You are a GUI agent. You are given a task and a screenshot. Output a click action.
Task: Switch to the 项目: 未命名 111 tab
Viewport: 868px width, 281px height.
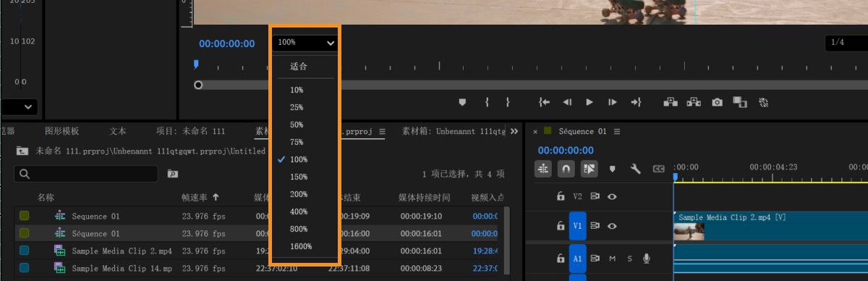[x=191, y=131]
